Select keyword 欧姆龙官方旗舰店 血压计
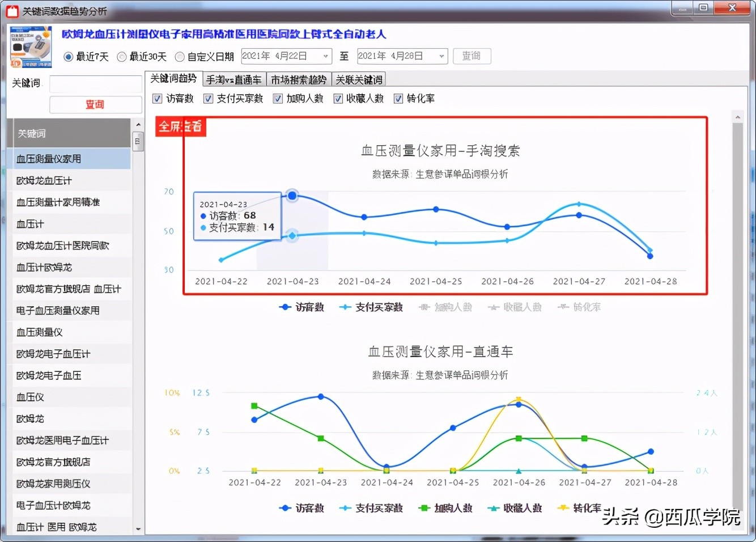This screenshot has height=542, width=756. pyautogui.click(x=70, y=289)
